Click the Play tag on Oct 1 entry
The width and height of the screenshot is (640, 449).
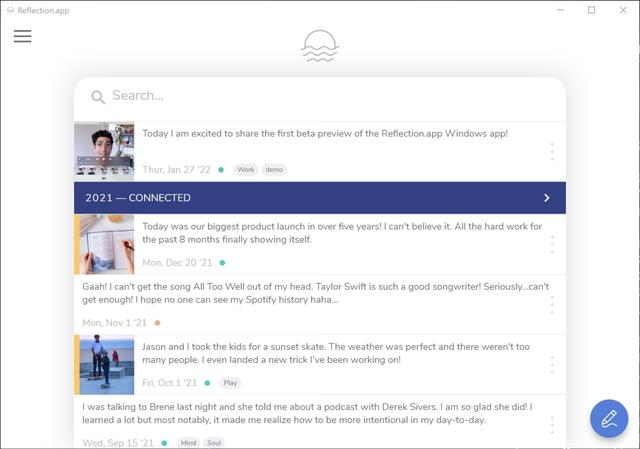pos(230,383)
